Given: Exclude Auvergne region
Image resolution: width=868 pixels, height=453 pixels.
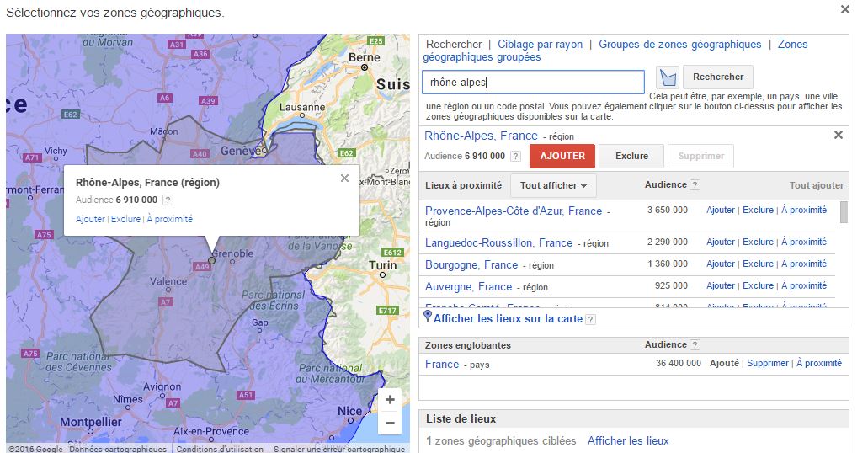Looking at the screenshot, I should click(x=758, y=285).
